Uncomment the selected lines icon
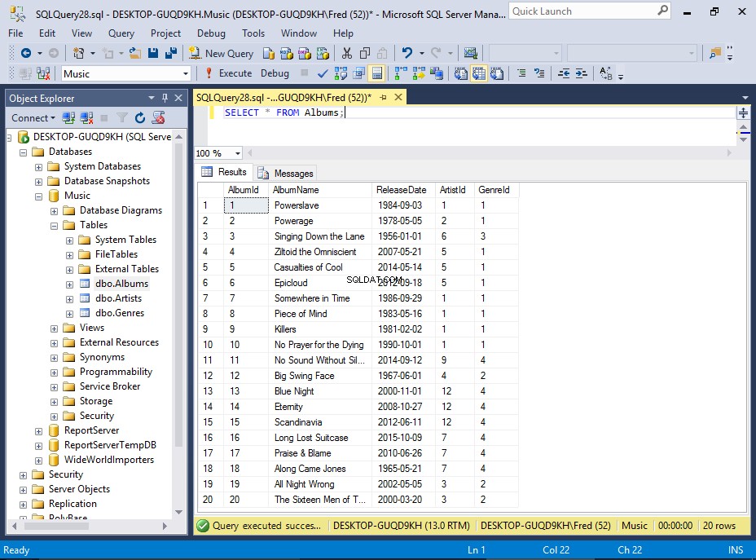Viewport: 756px width, 560px height. (x=539, y=73)
